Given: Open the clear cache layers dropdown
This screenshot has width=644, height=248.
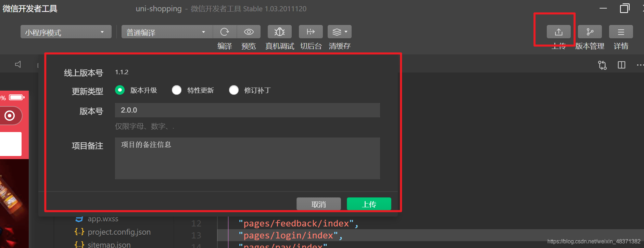Looking at the screenshot, I should pos(340,32).
